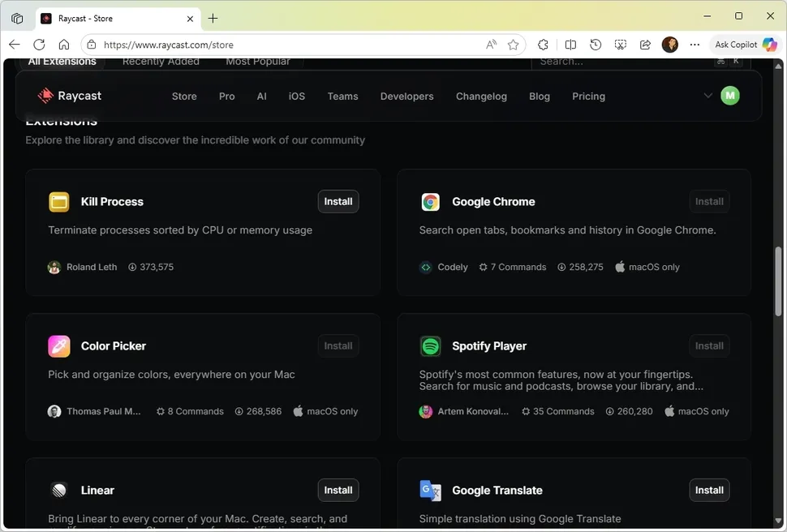
Task: Click the Raycast logo in the header
Action: click(x=69, y=96)
